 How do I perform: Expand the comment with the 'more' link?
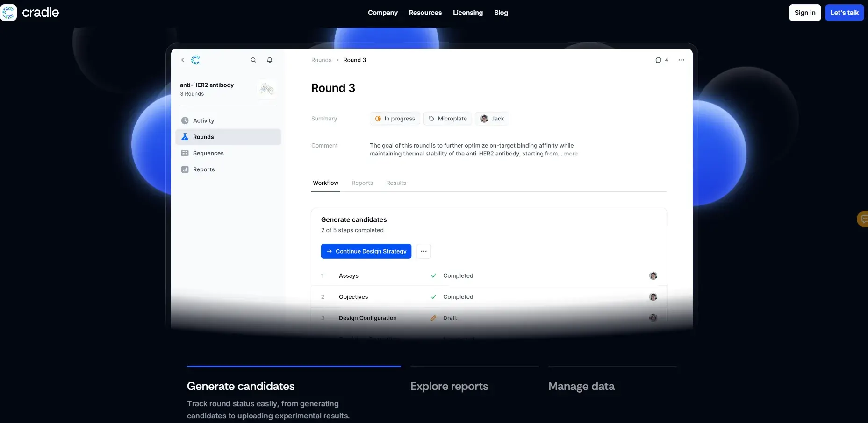tap(571, 154)
